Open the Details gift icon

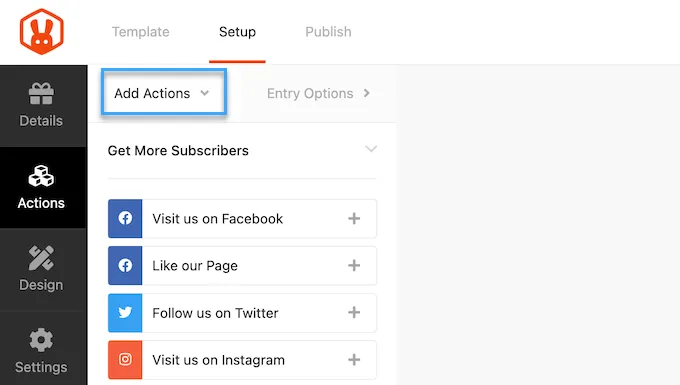pos(41,94)
